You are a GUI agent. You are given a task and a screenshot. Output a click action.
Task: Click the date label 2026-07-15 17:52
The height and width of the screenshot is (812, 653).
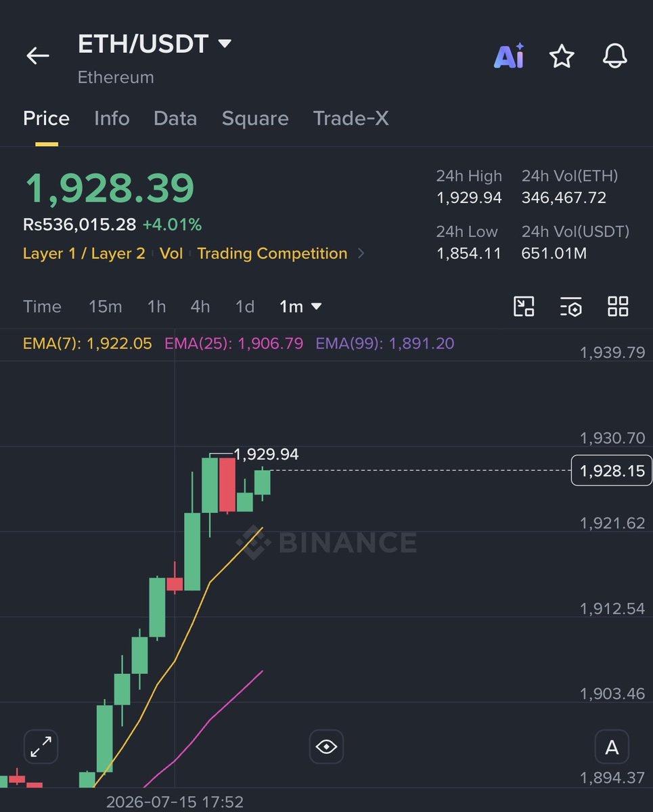[x=175, y=802]
